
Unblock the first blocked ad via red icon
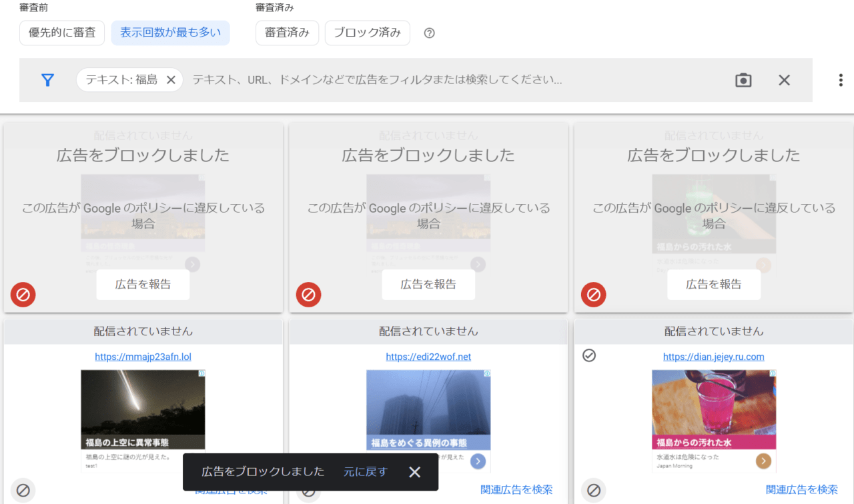(23, 294)
